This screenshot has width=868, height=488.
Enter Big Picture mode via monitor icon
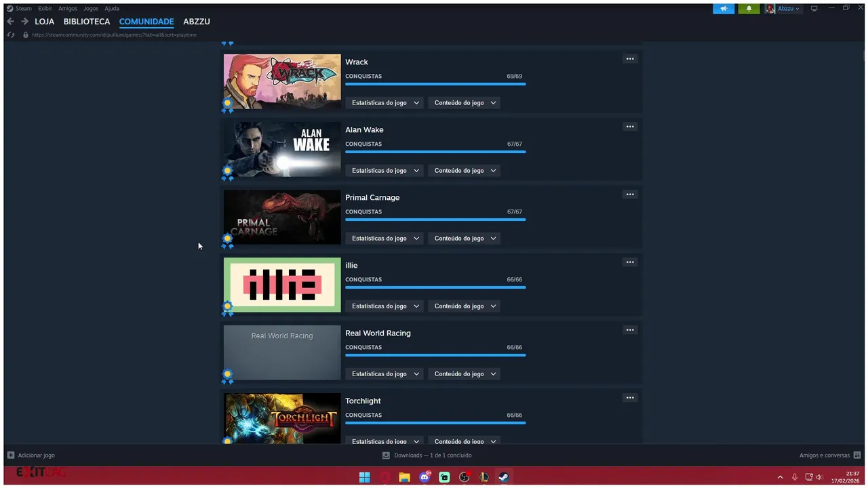tap(814, 8)
